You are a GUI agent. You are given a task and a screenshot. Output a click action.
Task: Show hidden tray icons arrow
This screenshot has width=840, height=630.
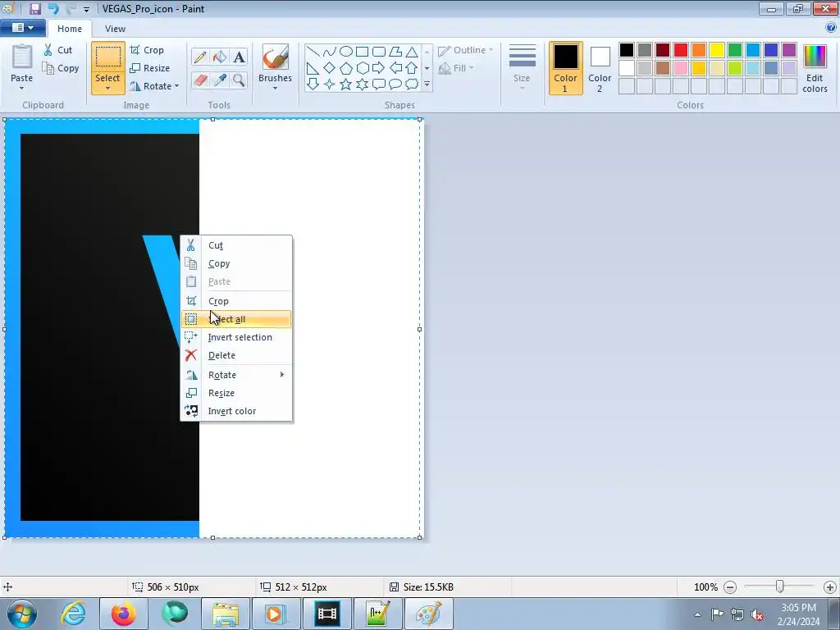click(697, 614)
